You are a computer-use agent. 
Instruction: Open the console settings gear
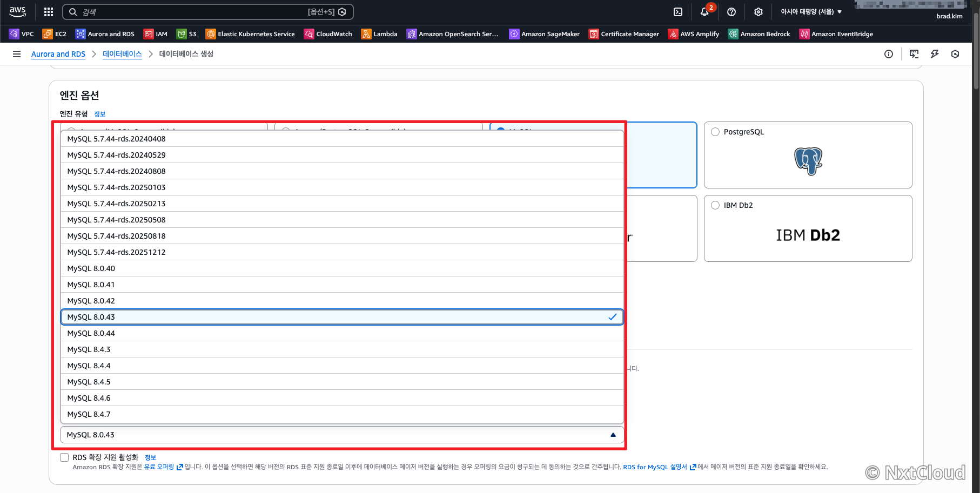pos(759,12)
